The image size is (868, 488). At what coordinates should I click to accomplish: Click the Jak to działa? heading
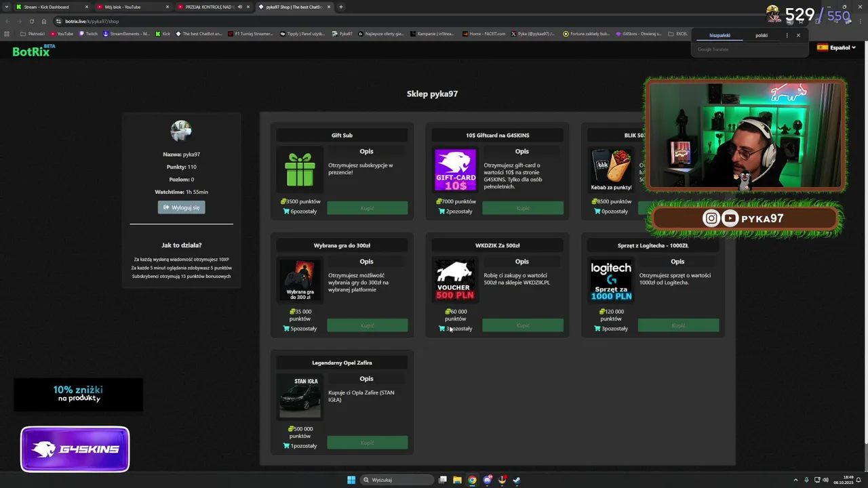[x=181, y=245]
